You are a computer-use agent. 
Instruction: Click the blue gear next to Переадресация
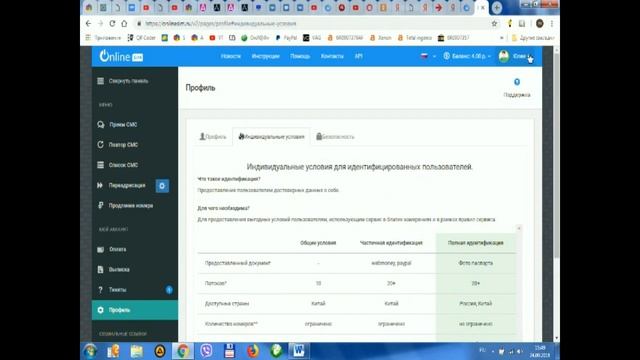(162, 186)
